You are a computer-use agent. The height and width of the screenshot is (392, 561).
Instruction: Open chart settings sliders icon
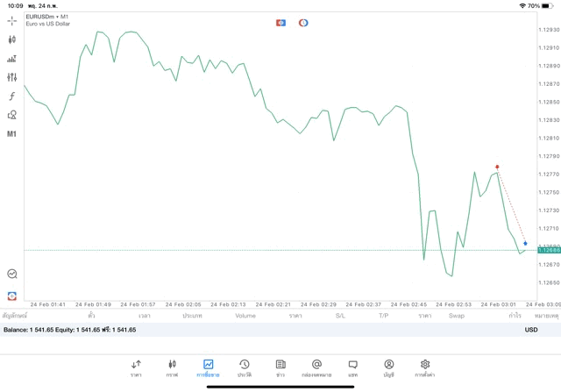[12, 77]
